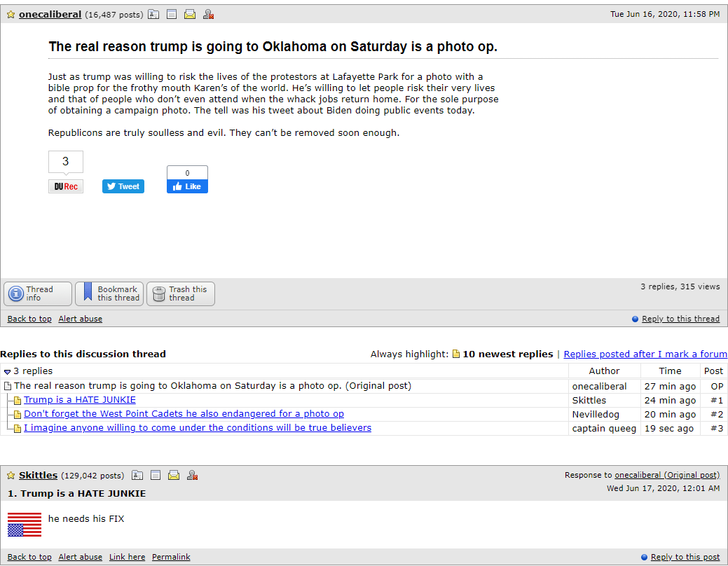Open reply 'I imagine anyone willing to come'
This screenshot has height=566, width=728.
pos(198,427)
